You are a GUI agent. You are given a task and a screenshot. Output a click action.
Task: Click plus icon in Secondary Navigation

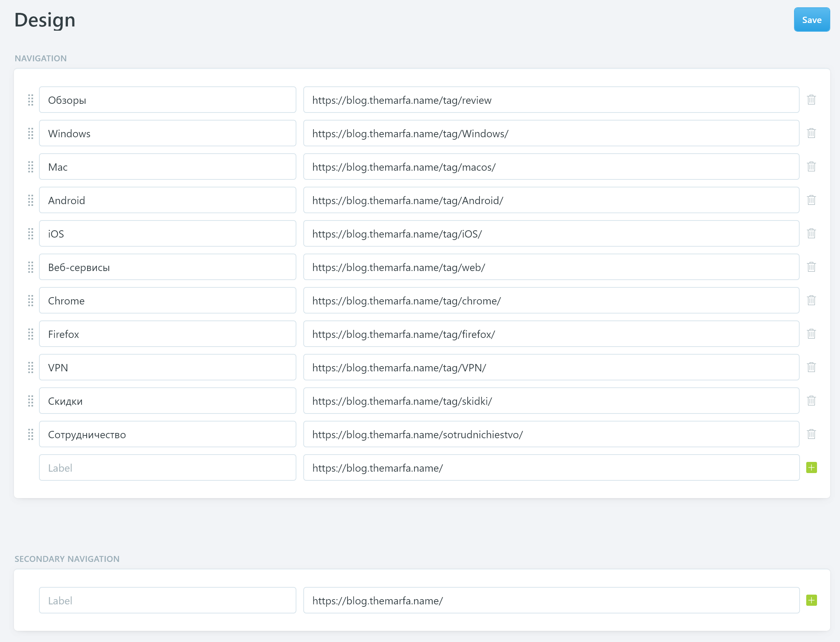(811, 600)
